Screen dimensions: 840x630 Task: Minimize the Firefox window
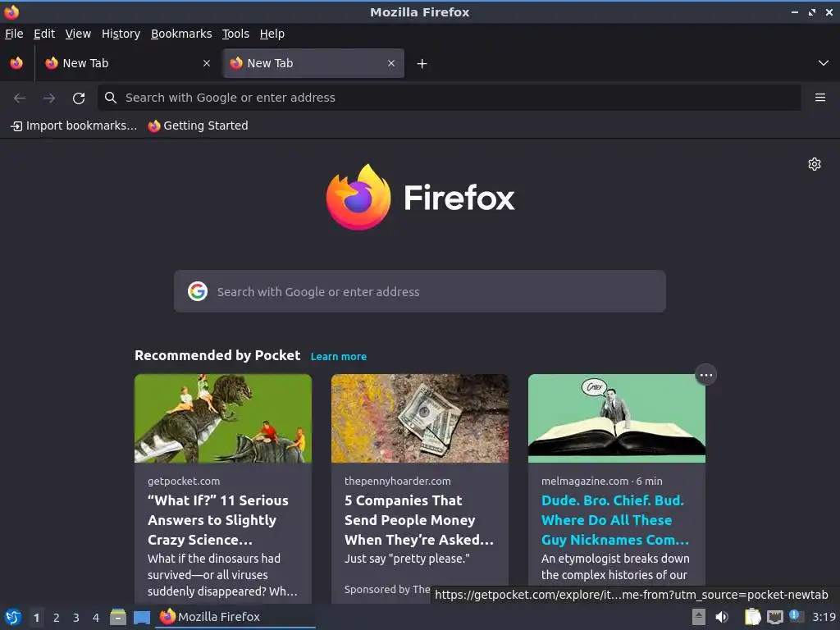pyautogui.click(x=794, y=11)
